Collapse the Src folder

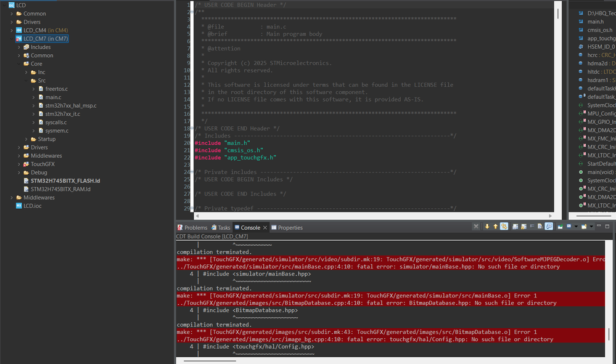coord(27,81)
